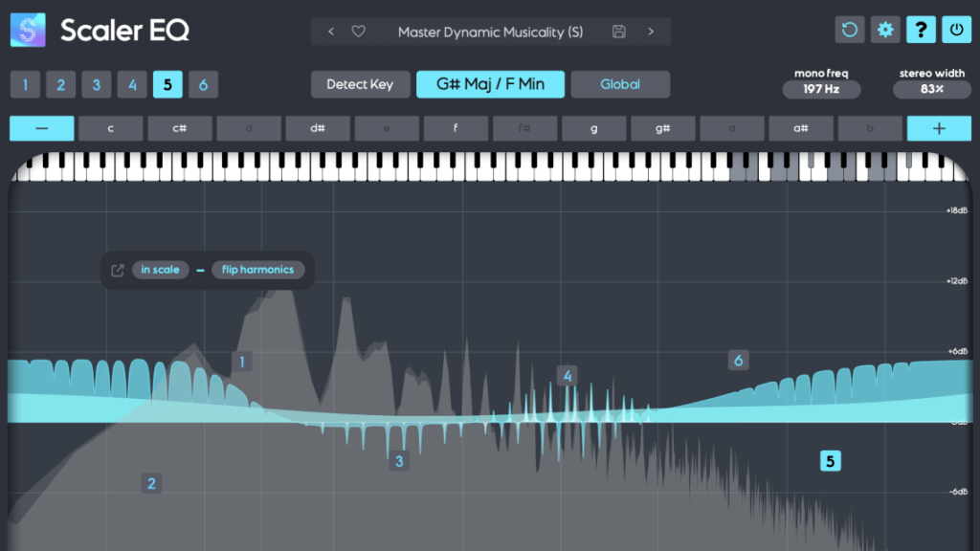The height and width of the screenshot is (551, 980).
Task: Go to the previous preset
Action: (331, 32)
